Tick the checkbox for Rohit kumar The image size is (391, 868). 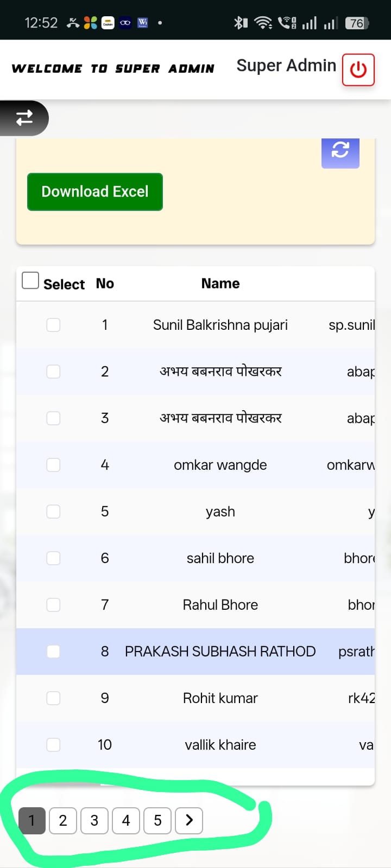[x=53, y=698]
